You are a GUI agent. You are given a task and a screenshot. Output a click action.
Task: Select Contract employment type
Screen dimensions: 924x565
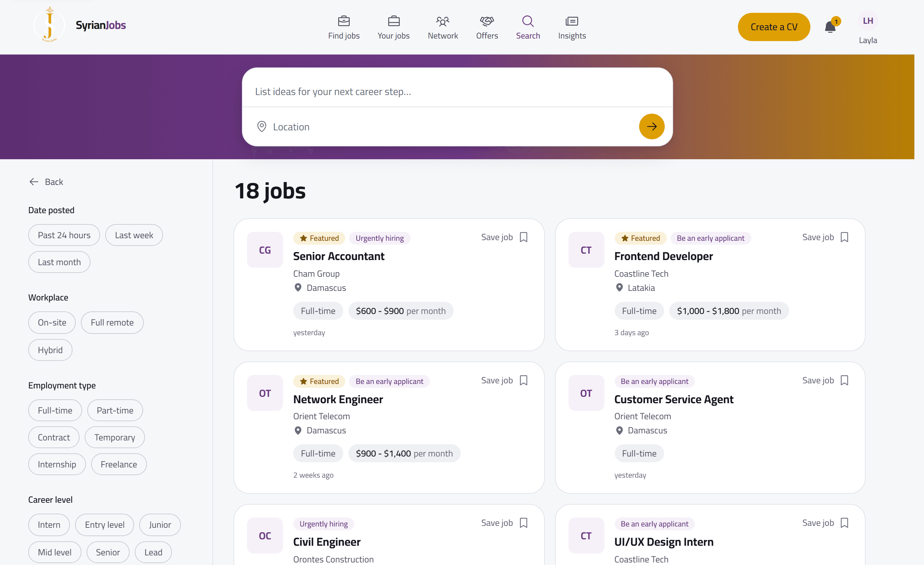click(54, 437)
